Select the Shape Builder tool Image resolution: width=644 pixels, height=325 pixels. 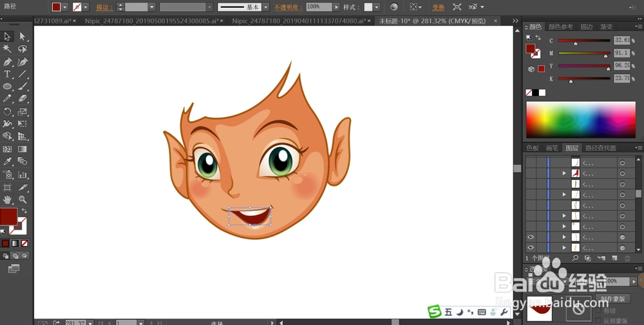pos(7,136)
